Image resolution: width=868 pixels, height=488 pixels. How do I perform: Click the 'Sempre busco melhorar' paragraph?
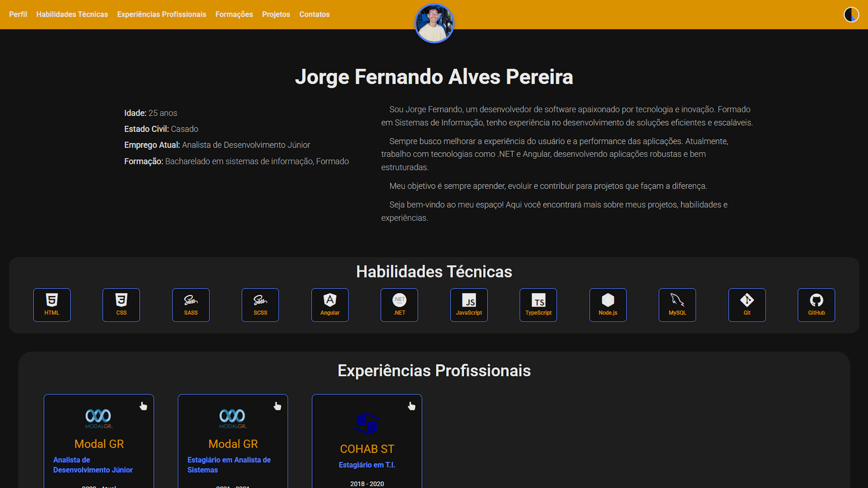click(x=555, y=154)
